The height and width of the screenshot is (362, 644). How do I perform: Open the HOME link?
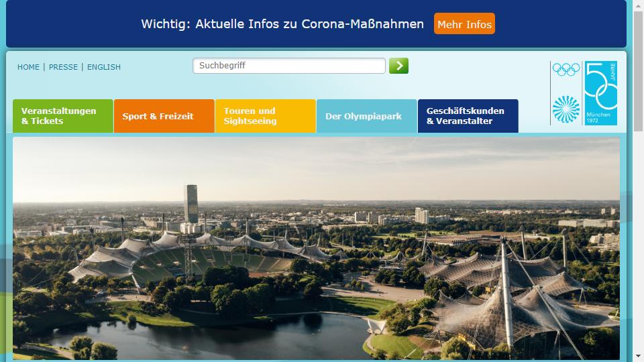[28, 67]
